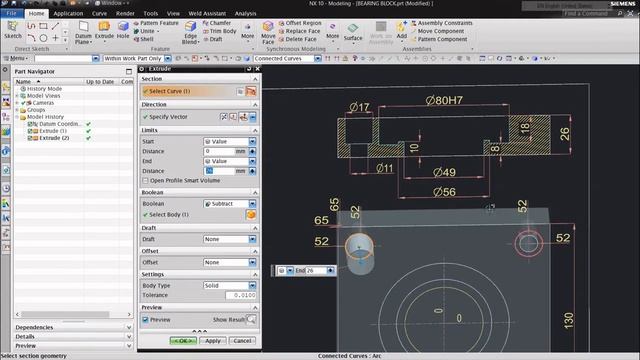Switch to the Render tab

pos(125,13)
